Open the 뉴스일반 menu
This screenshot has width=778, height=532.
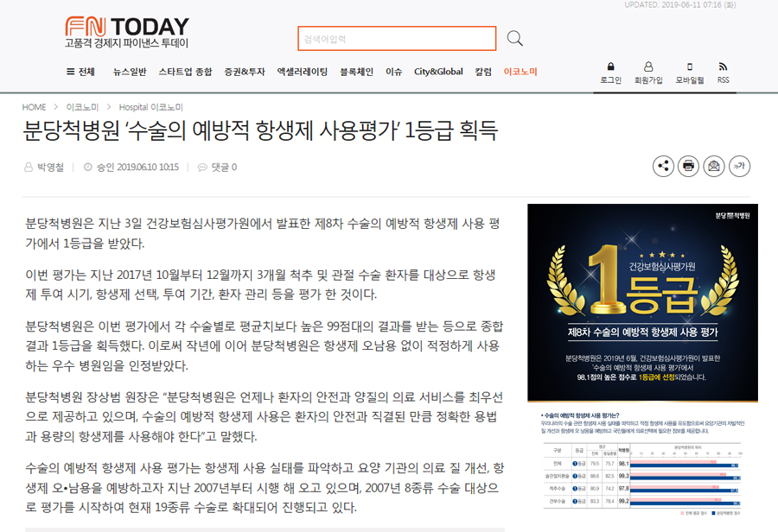coord(130,72)
